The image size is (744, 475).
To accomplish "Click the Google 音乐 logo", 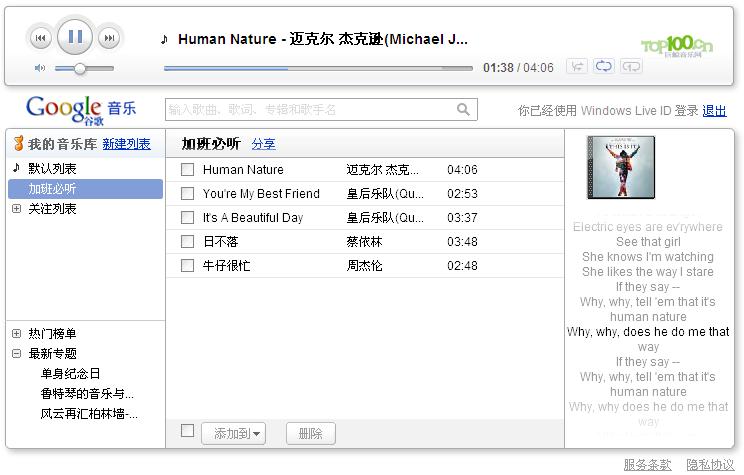I will point(81,110).
